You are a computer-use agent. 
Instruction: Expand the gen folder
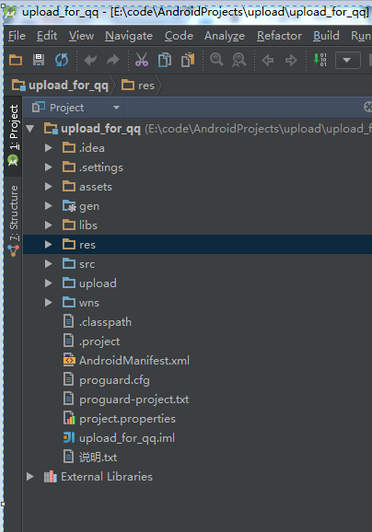pyautogui.click(x=49, y=206)
